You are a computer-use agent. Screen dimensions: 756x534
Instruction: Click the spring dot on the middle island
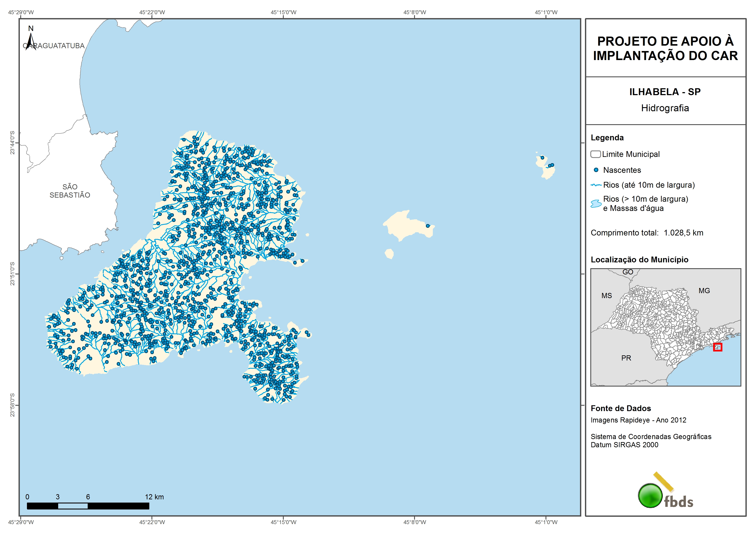(428, 226)
